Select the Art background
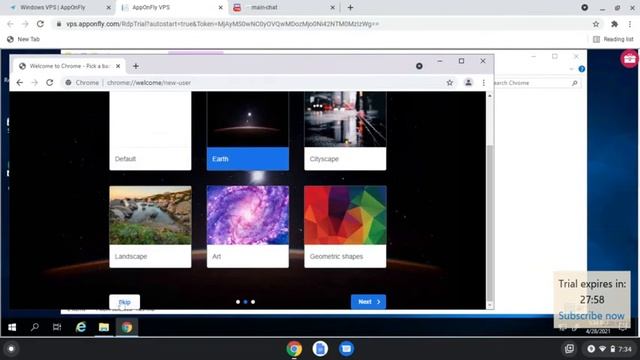The image size is (640, 360). (x=248, y=227)
